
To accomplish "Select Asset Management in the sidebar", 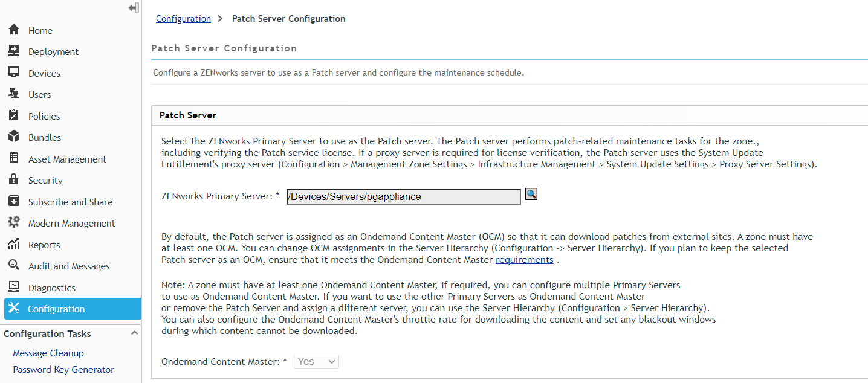I will tap(13, 159).
